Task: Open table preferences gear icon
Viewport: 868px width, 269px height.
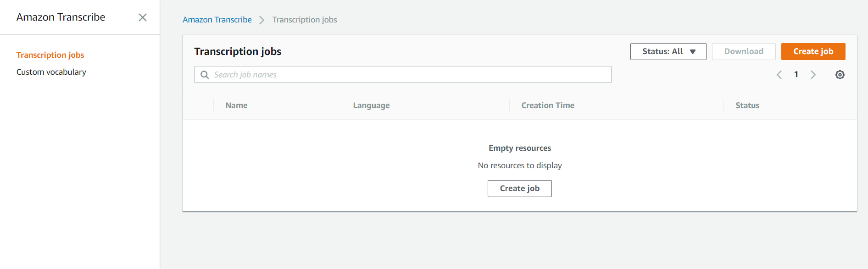Action: pyautogui.click(x=840, y=75)
